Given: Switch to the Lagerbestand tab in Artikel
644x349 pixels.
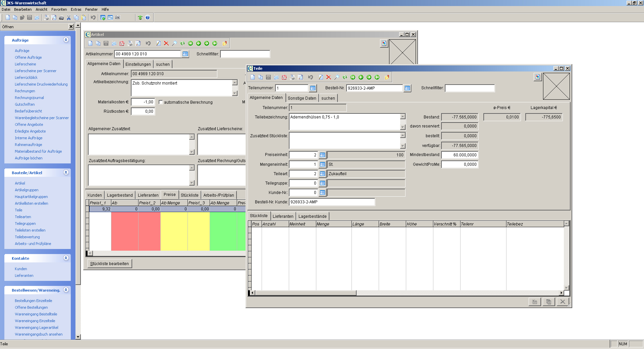Looking at the screenshot, I should tap(120, 195).
